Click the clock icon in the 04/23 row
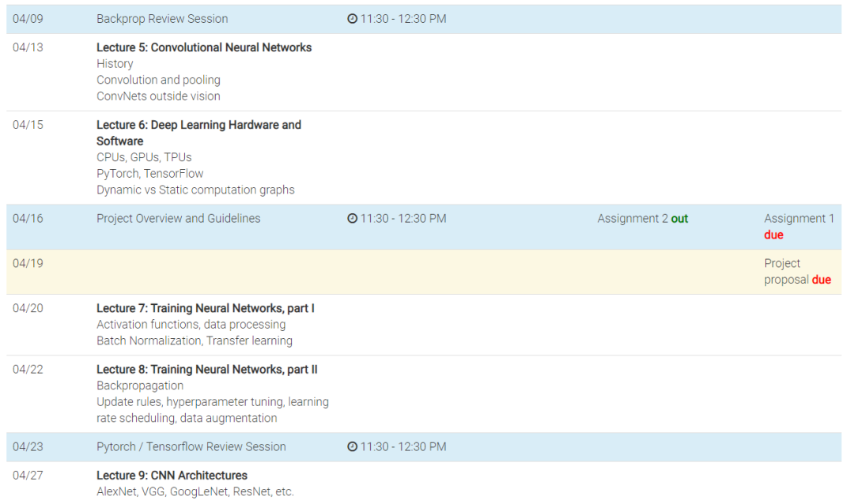This screenshot has height=504, width=854. [x=353, y=447]
